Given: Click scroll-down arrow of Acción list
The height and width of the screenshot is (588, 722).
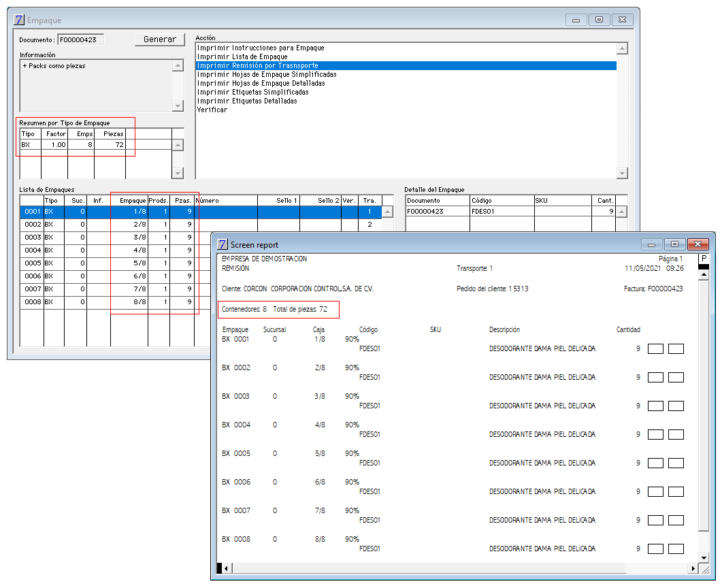Looking at the screenshot, I should [x=622, y=173].
